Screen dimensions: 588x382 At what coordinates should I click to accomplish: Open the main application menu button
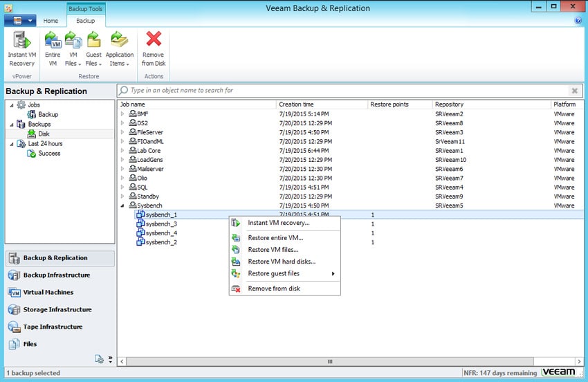point(20,20)
